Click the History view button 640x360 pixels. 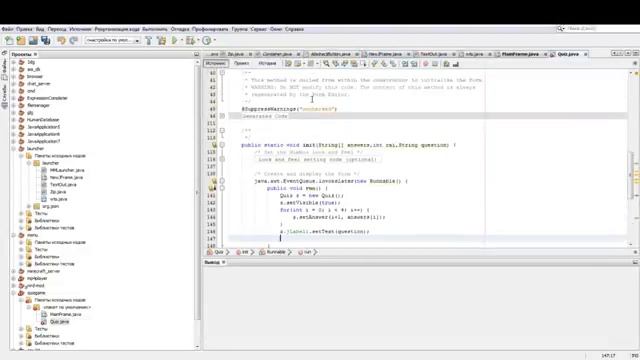(267, 63)
